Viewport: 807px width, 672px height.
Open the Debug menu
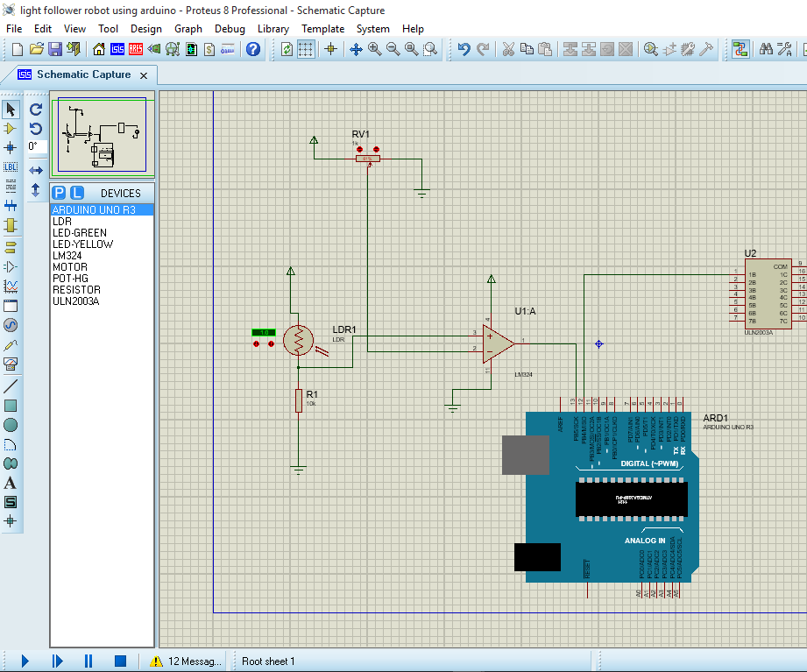(230, 29)
